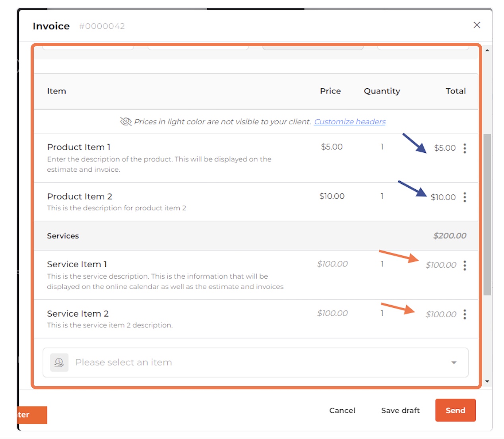The height and width of the screenshot is (439, 504).
Task: Click Service Item 1 total $100.00
Action: pos(441,265)
